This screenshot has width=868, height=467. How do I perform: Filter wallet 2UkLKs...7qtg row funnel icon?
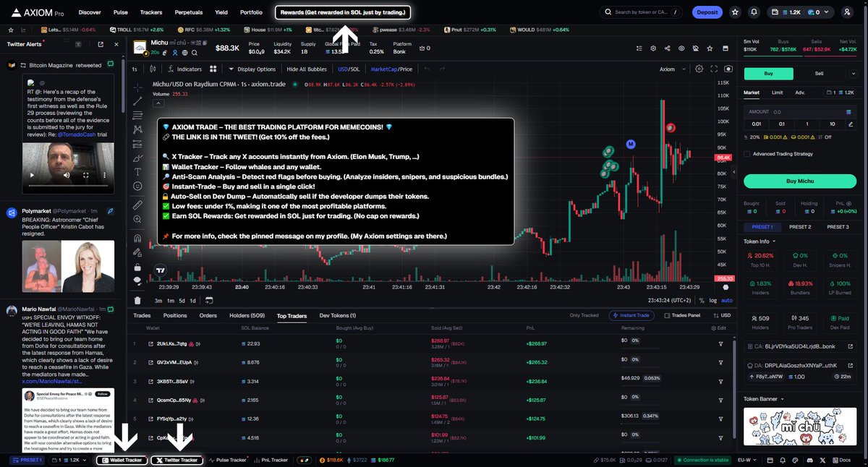pos(720,343)
